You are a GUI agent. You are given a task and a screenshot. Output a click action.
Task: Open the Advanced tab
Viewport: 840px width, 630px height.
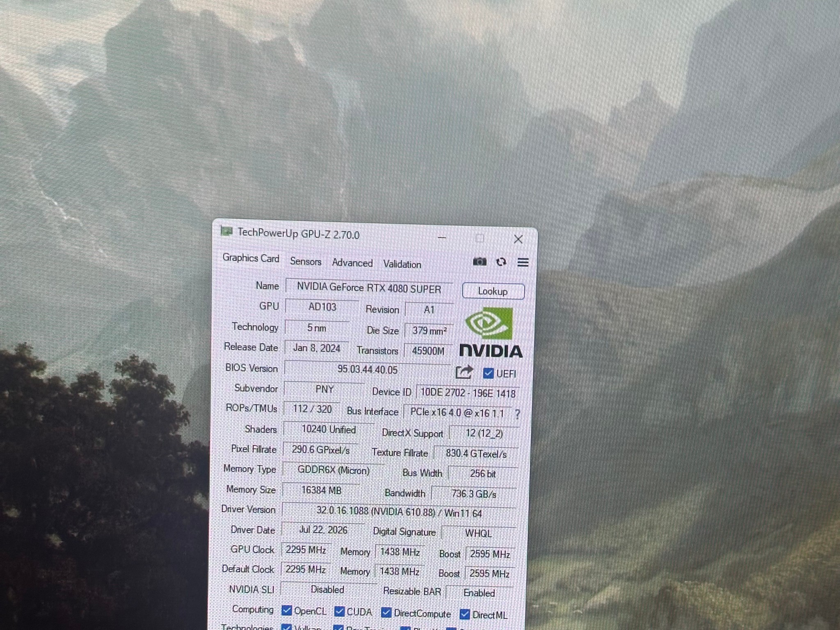click(x=352, y=263)
